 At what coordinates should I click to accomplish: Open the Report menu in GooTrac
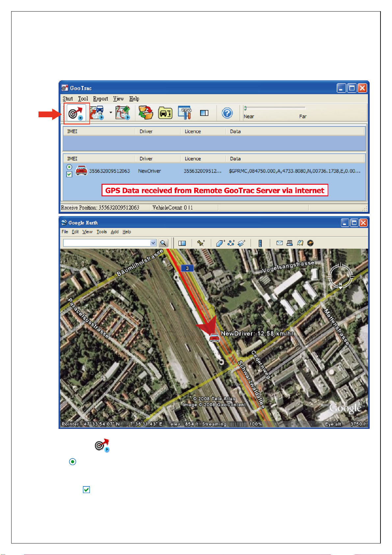100,98
